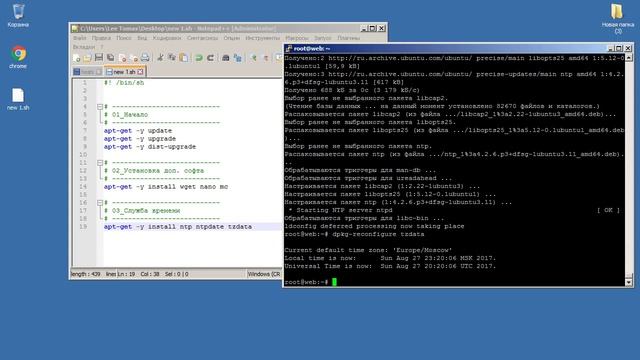Collapse the fold block at '03_Служба времени'
Screen dimensions: 640x360
click(x=100, y=203)
